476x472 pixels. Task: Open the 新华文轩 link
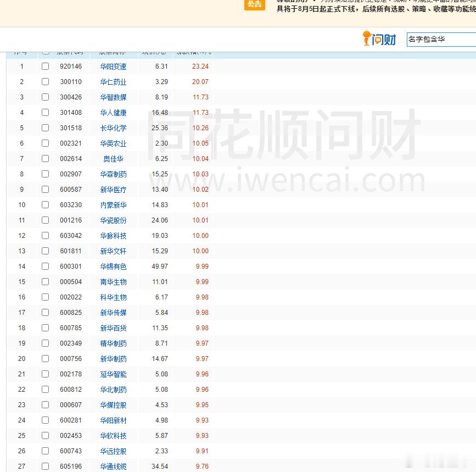113,251
